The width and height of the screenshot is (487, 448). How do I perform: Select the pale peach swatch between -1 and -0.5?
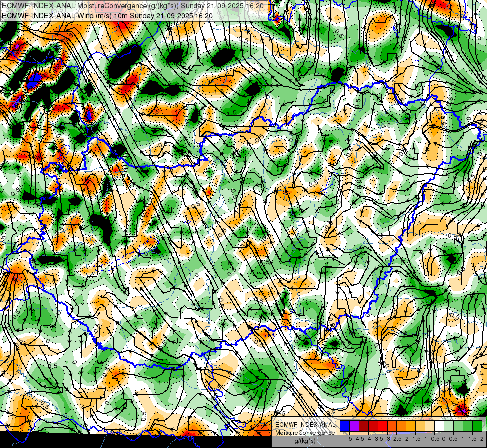430,426
